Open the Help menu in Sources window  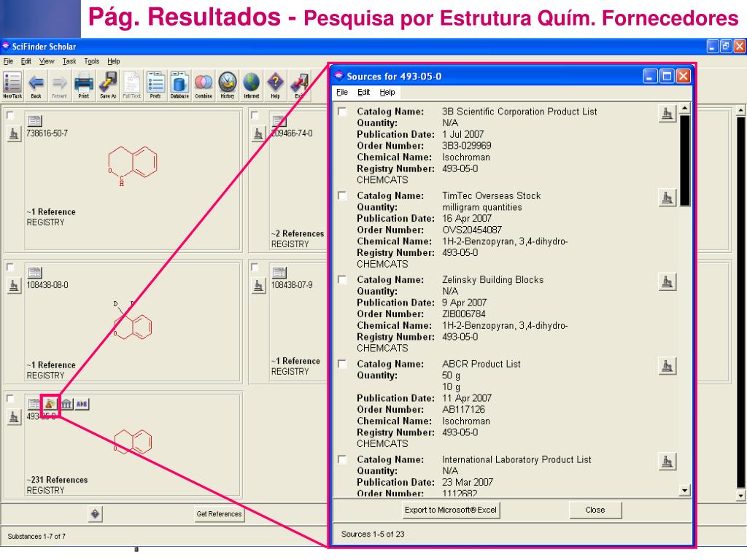[x=387, y=93]
